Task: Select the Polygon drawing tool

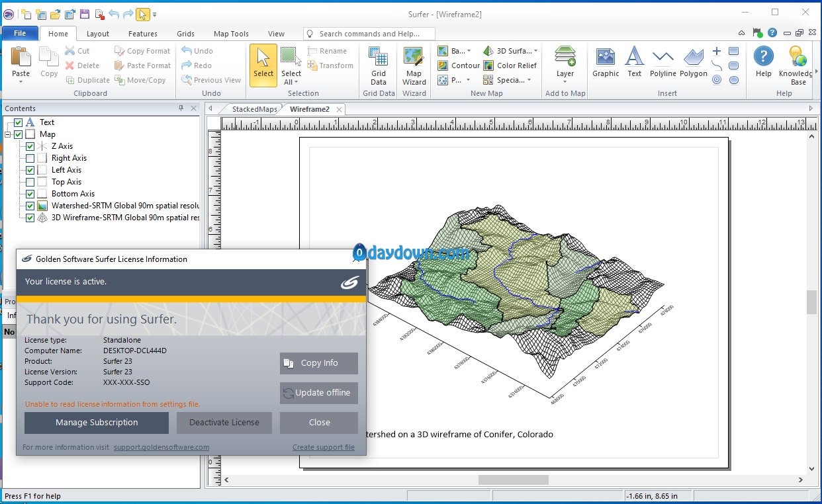Action: tap(694, 62)
